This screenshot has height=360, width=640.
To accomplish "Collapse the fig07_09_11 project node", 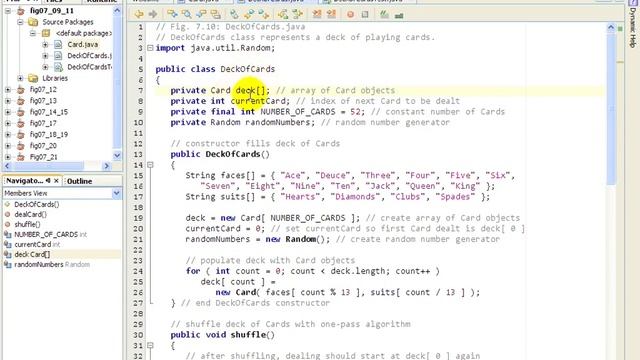I will [8, 11].
